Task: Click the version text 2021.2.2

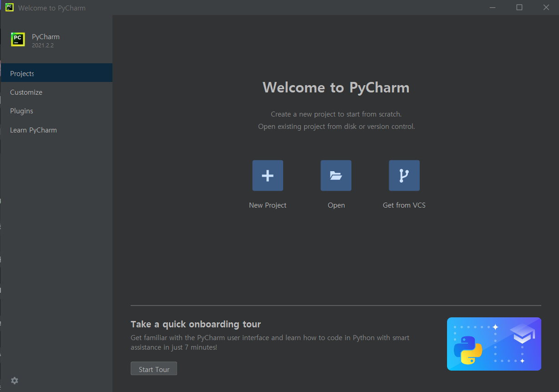Action: click(x=43, y=46)
